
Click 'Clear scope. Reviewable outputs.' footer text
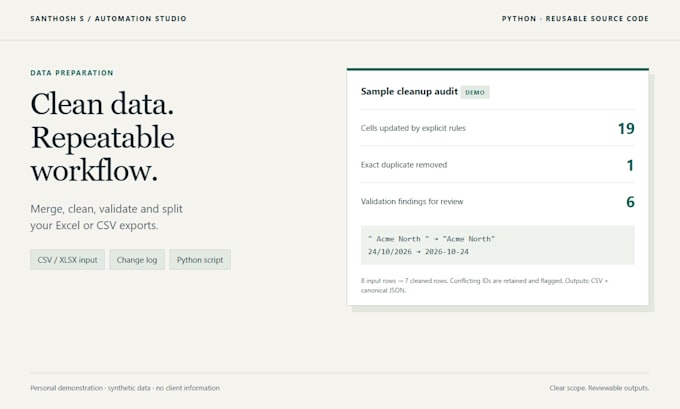tap(599, 388)
